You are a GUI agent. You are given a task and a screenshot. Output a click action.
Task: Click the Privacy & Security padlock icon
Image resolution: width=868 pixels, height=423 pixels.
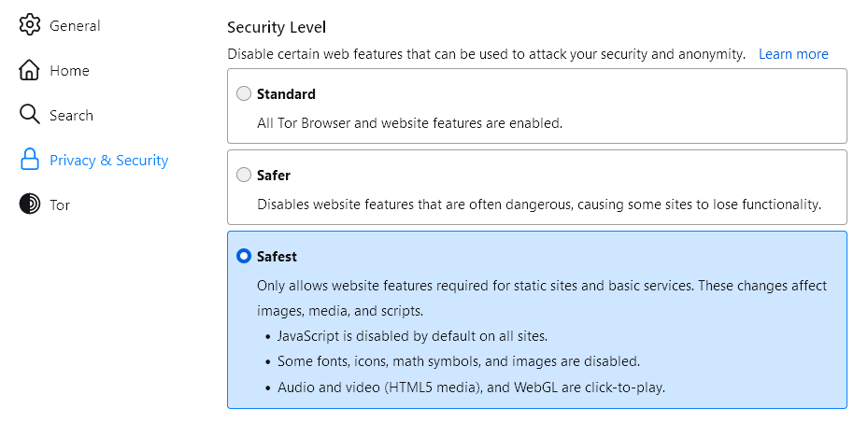pyautogui.click(x=30, y=160)
